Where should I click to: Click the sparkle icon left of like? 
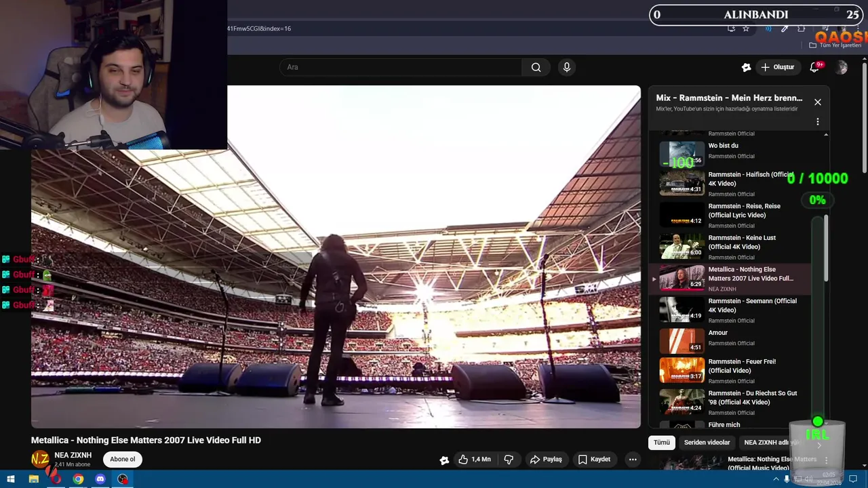(x=444, y=460)
